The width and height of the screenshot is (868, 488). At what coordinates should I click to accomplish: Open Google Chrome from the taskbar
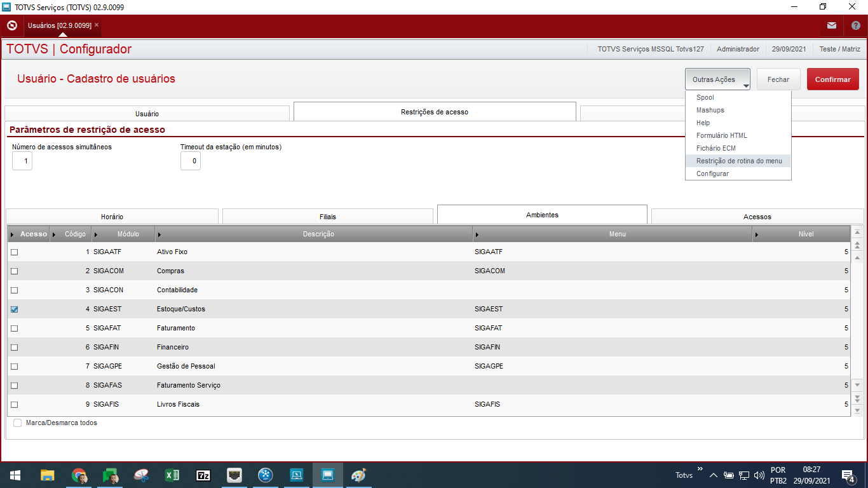[79, 475]
